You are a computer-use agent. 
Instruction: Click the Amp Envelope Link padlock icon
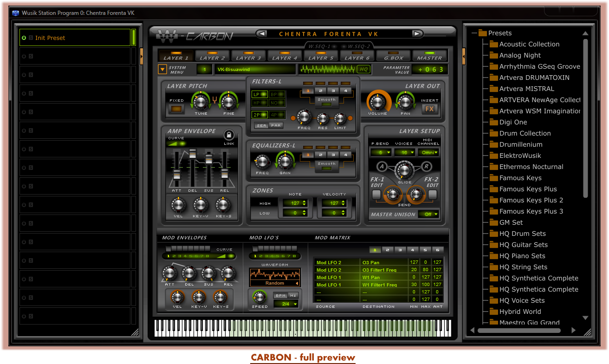click(x=228, y=135)
